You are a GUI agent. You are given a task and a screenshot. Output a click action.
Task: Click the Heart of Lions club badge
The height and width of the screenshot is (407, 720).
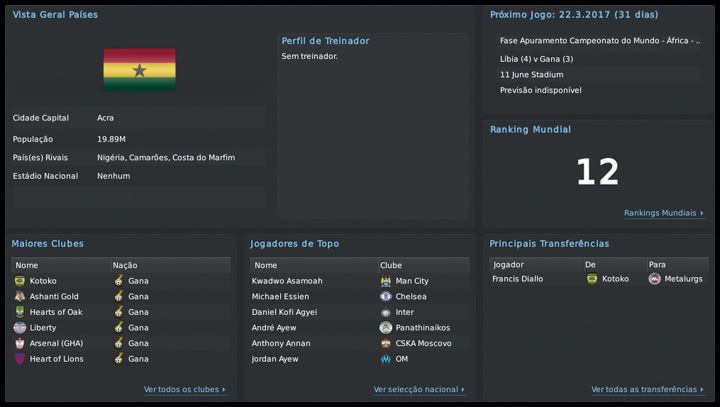19,359
